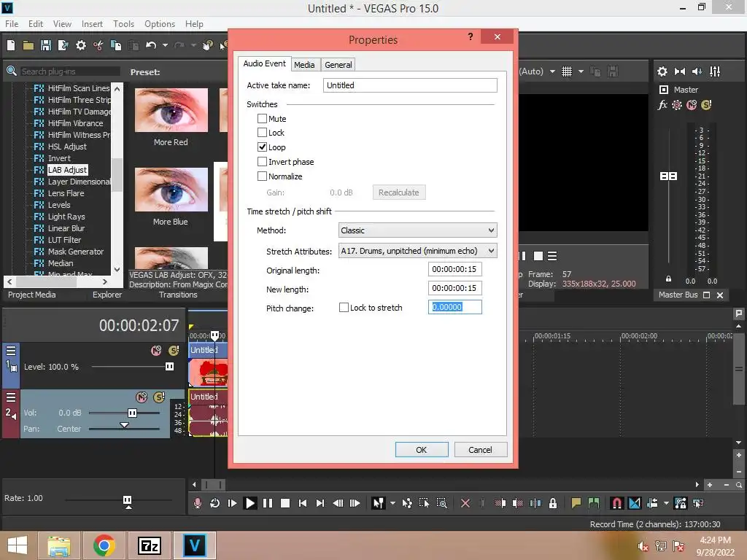Click Play From Start button
The image size is (747, 560).
click(232, 503)
